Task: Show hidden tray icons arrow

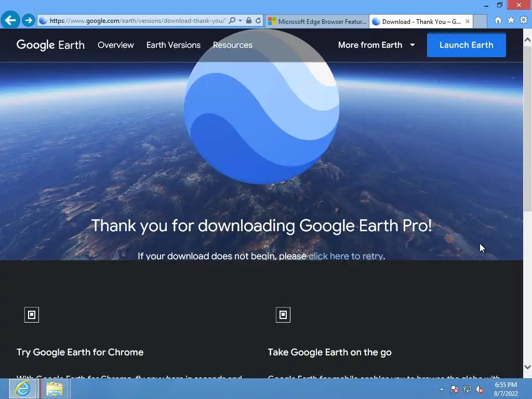Action: [442, 389]
